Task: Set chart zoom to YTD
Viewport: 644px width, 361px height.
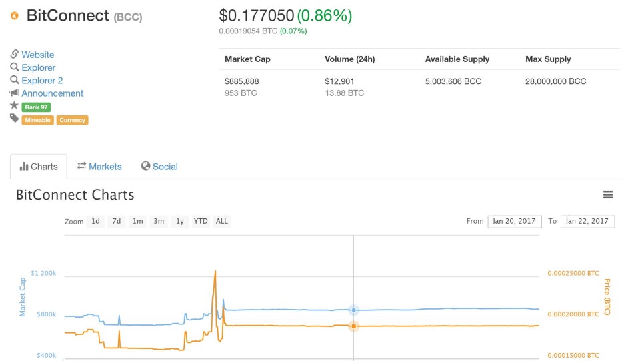Action: 201,222
